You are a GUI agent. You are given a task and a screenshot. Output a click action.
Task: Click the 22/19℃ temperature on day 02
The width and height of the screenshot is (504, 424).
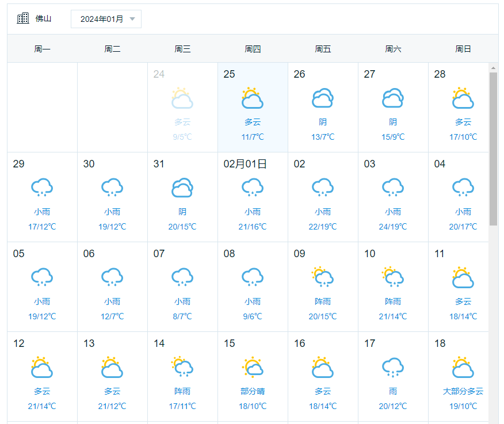click(x=323, y=227)
